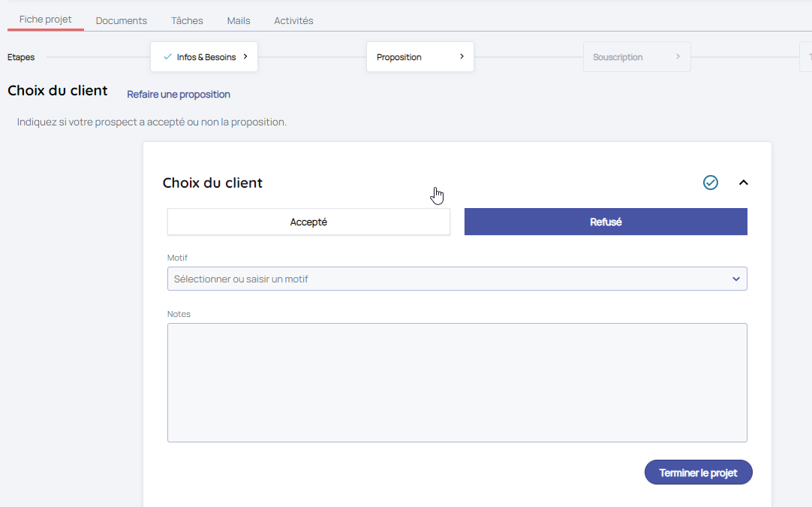The height and width of the screenshot is (507, 812).
Task: Select the Fiche projet tab
Action: [46, 20]
